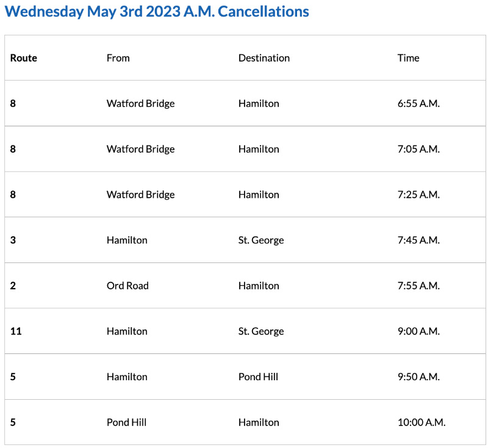Click route 2 number cell
Image resolution: width=488 pixels, height=448 pixels.
(13, 286)
